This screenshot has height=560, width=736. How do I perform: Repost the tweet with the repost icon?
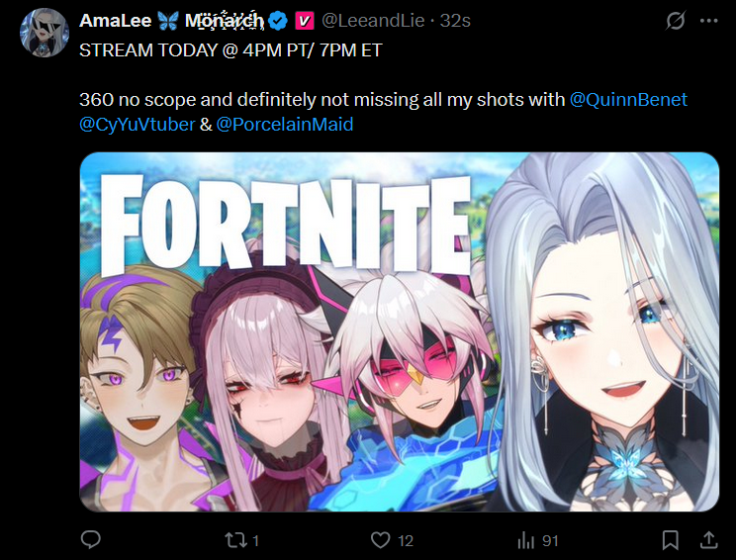tap(234, 540)
